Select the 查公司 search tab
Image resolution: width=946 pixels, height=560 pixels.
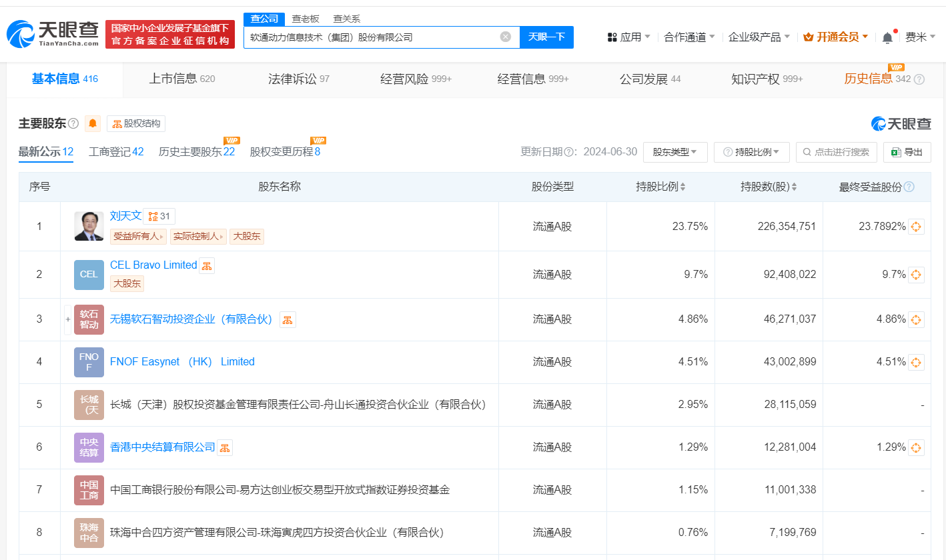click(264, 19)
